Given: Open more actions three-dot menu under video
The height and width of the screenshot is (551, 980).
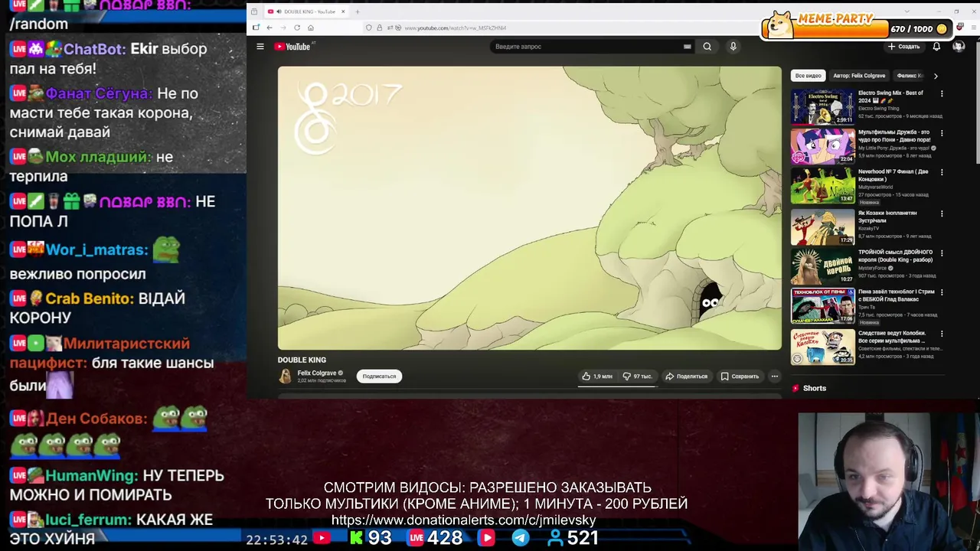Looking at the screenshot, I should point(774,377).
